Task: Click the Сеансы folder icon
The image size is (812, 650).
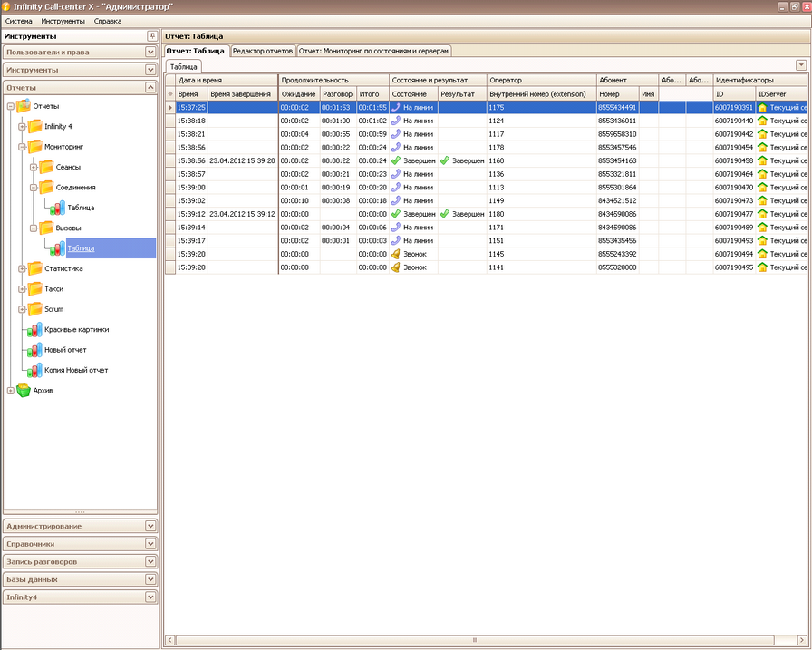Action: pos(46,167)
